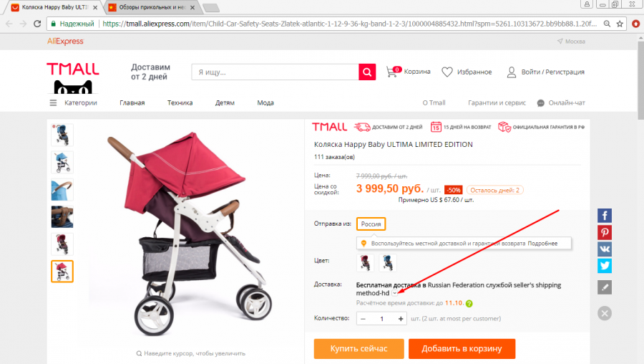Screen dimensions: 644x364
Task: Share via VK sidebar icon
Action: 604,249
